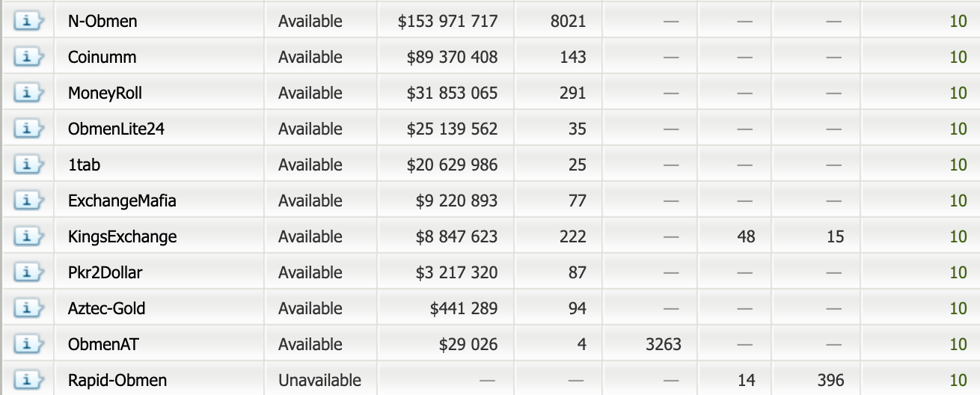Show info for ExchangeMafia via icon
Viewport: 980px width, 395px height.
click(x=26, y=200)
